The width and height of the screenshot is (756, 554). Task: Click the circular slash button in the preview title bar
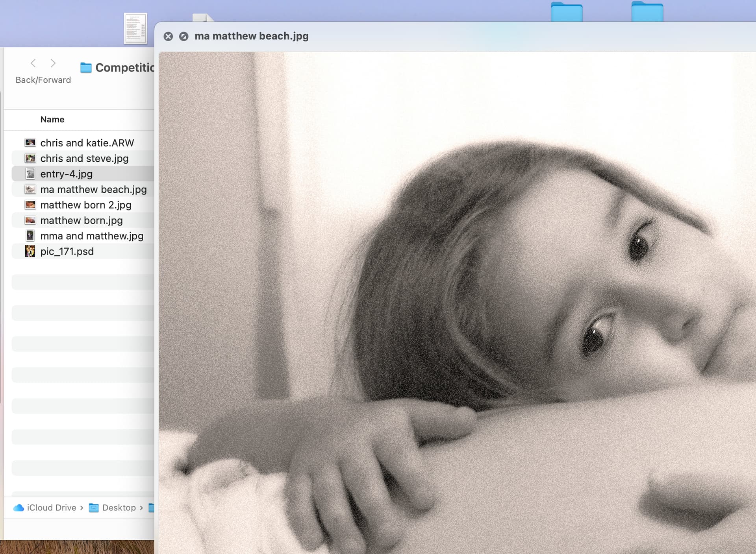[183, 37]
